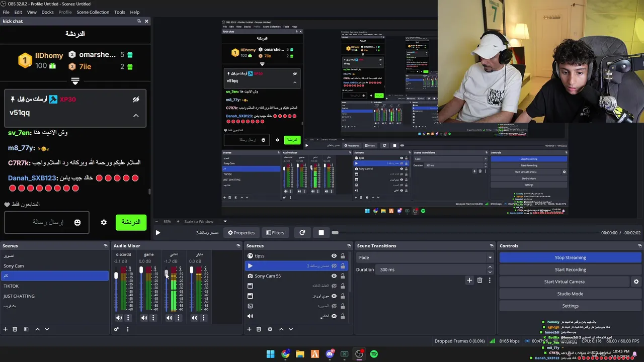Open source Filters button under preview
644x362 pixels.
[x=275, y=233]
